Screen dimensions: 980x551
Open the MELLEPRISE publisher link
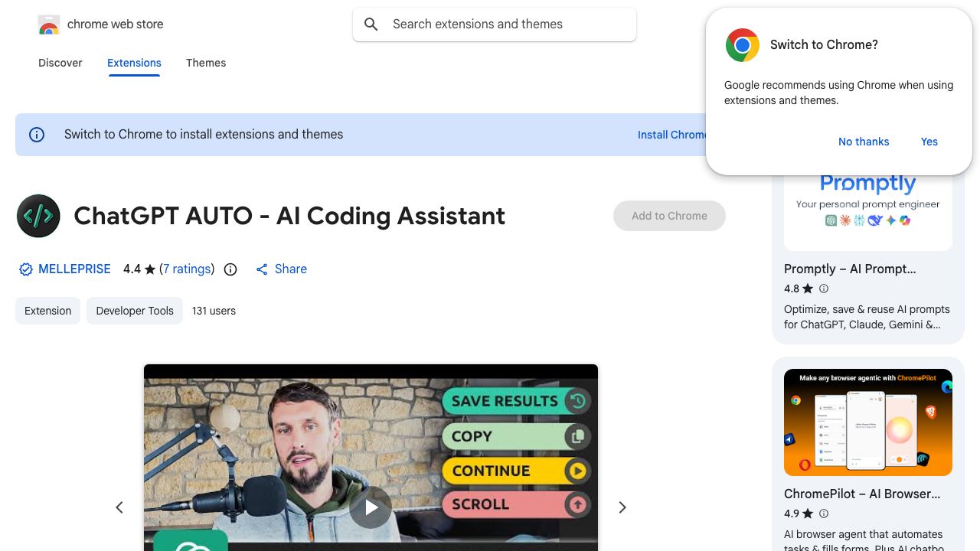coord(74,269)
